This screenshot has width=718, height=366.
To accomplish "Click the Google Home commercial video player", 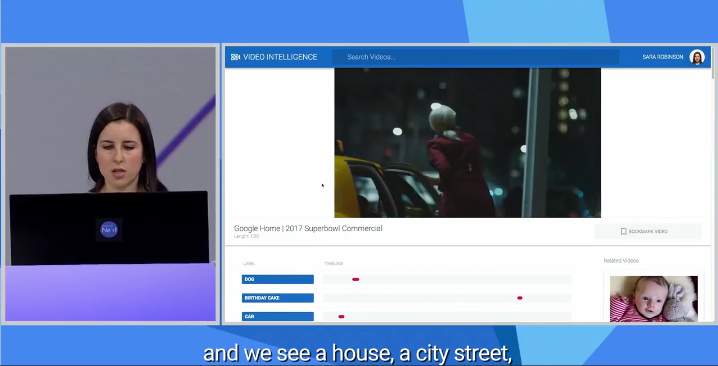I will (467, 143).
